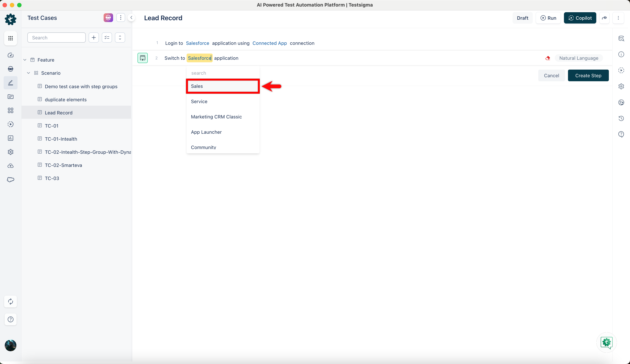Click the Draft status button
The image size is (630, 364).
(523, 18)
